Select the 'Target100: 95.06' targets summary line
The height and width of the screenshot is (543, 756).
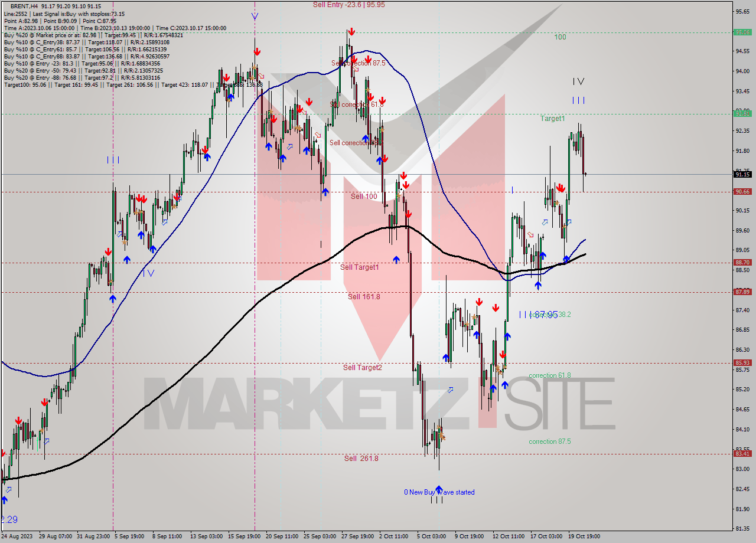point(133,85)
